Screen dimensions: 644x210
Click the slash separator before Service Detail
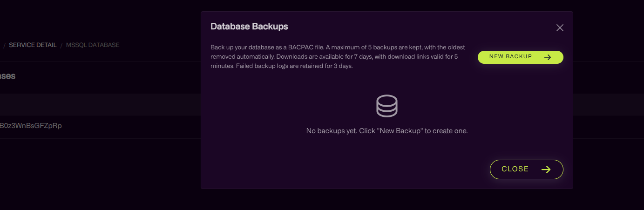(x=5, y=45)
